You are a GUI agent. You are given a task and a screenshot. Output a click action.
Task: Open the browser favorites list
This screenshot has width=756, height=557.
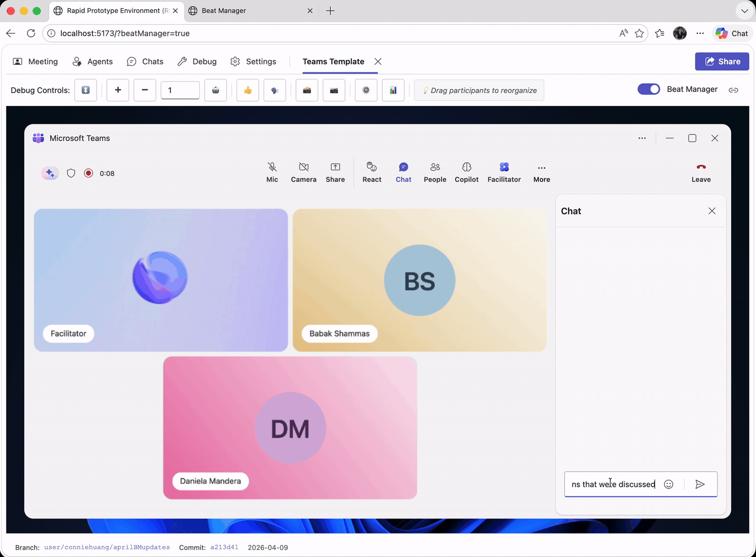[659, 33]
